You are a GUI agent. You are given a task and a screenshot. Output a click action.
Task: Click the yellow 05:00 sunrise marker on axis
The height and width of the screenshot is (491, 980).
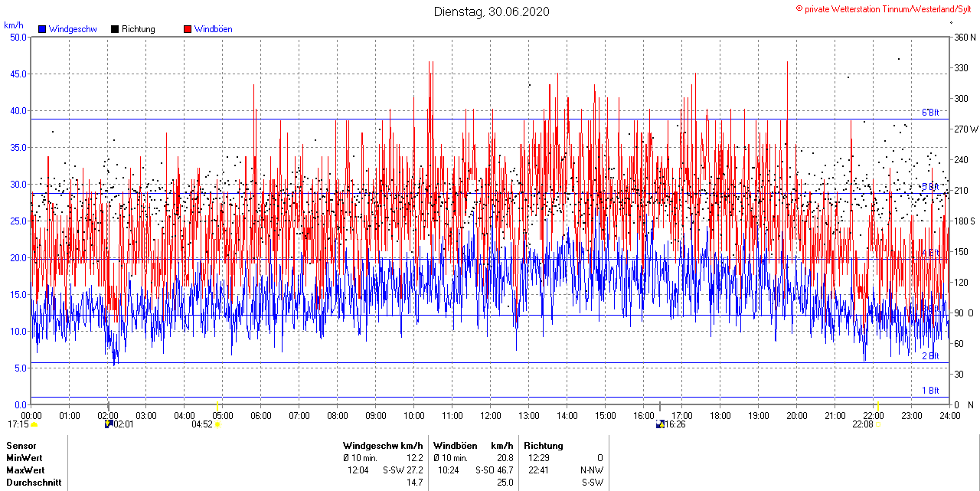pos(218,405)
